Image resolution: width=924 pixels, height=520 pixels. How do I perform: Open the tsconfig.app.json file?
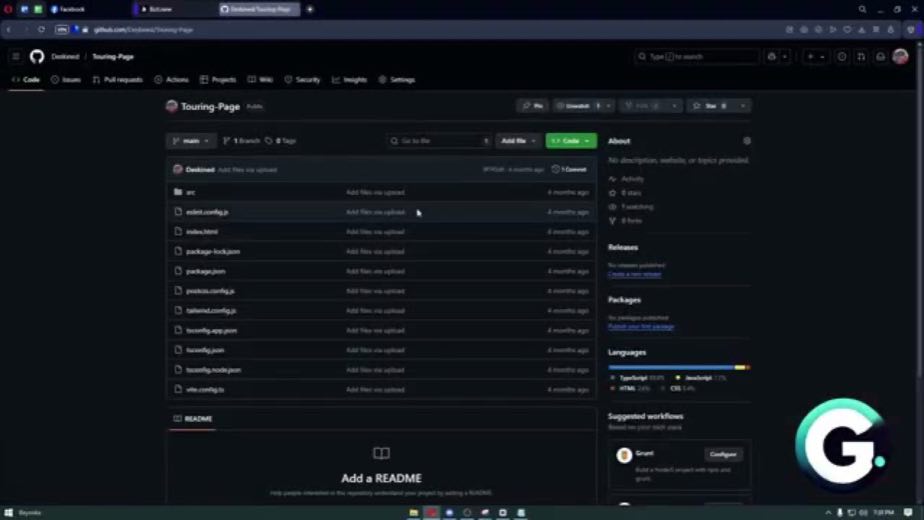click(x=212, y=331)
